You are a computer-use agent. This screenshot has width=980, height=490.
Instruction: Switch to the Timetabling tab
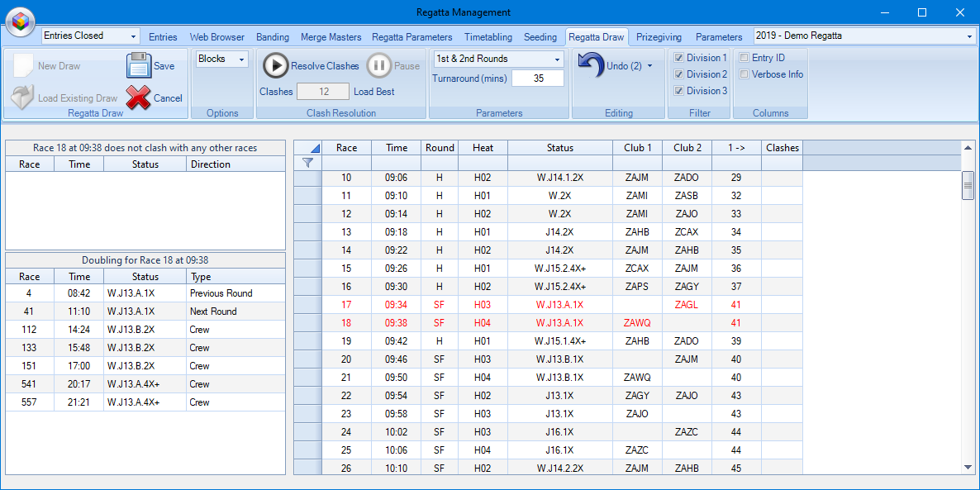[488, 37]
